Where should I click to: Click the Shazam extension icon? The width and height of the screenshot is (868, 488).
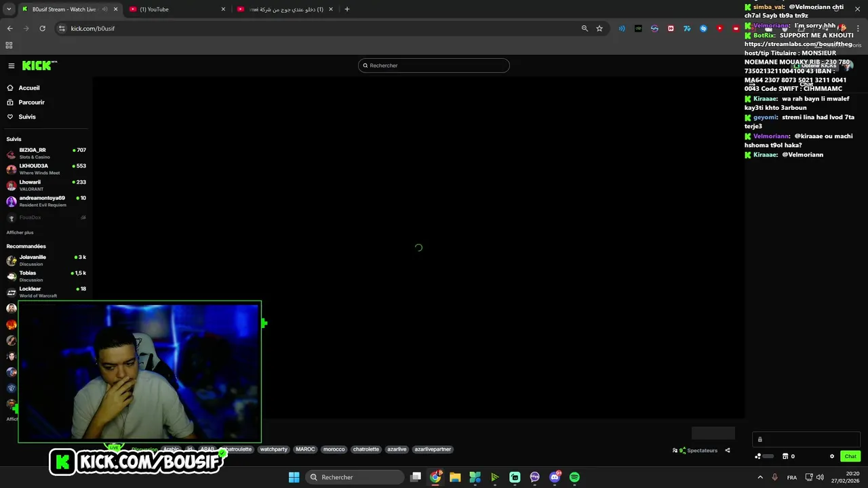(x=703, y=28)
